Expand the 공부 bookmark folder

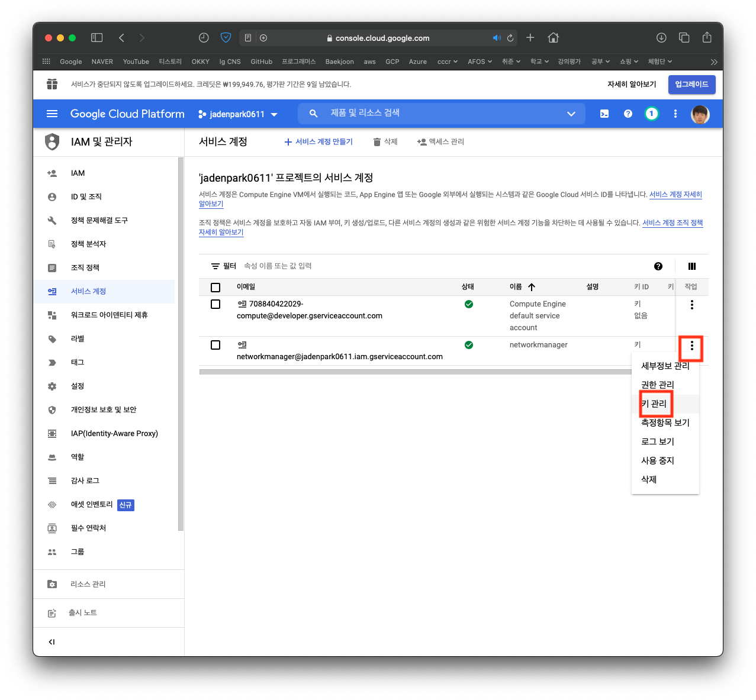pos(600,62)
